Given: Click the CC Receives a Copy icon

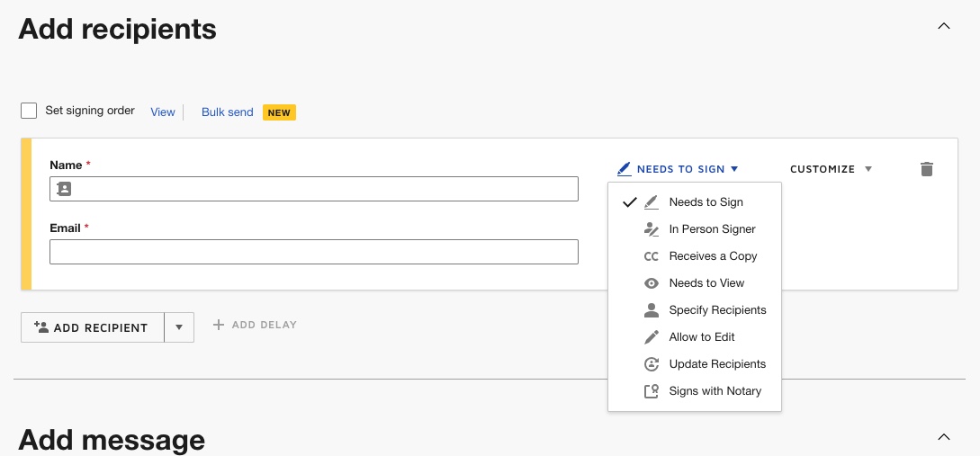Looking at the screenshot, I should click(652, 256).
